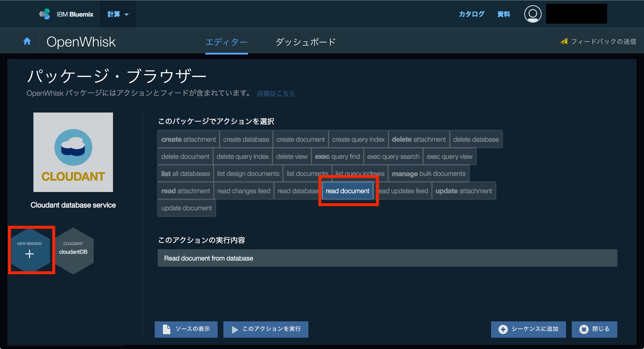Switch to the エディター tab
644x349 pixels.
[227, 42]
